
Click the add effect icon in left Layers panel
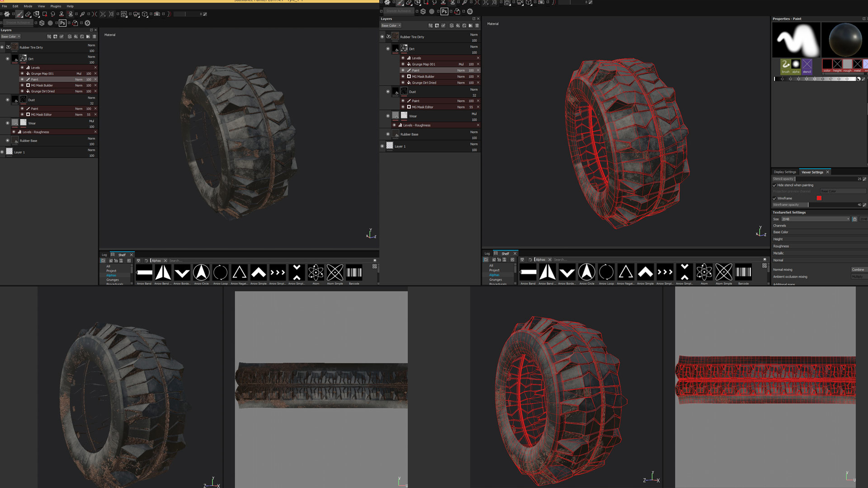[x=49, y=37]
